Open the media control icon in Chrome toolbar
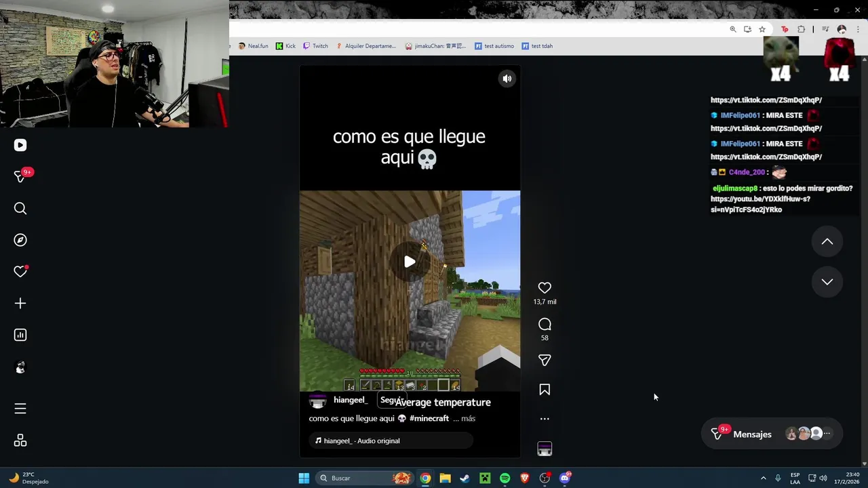The width and height of the screenshot is (868, 488). (825, 29)
